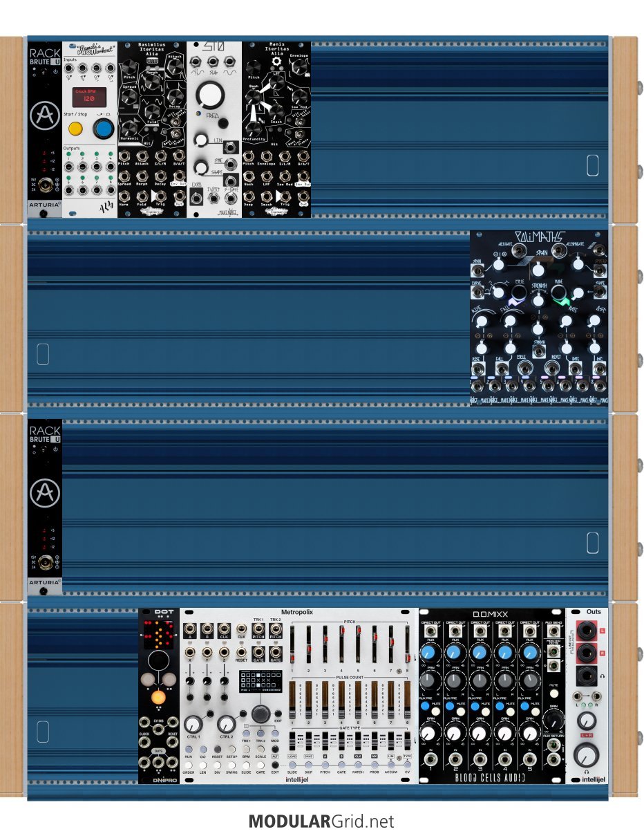Select the TRK 2 button on Metropolix

click(x=261, y=733)
